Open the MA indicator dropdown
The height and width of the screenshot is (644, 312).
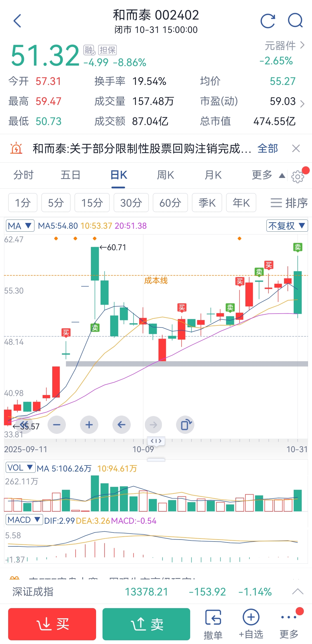tap(20, 226)
